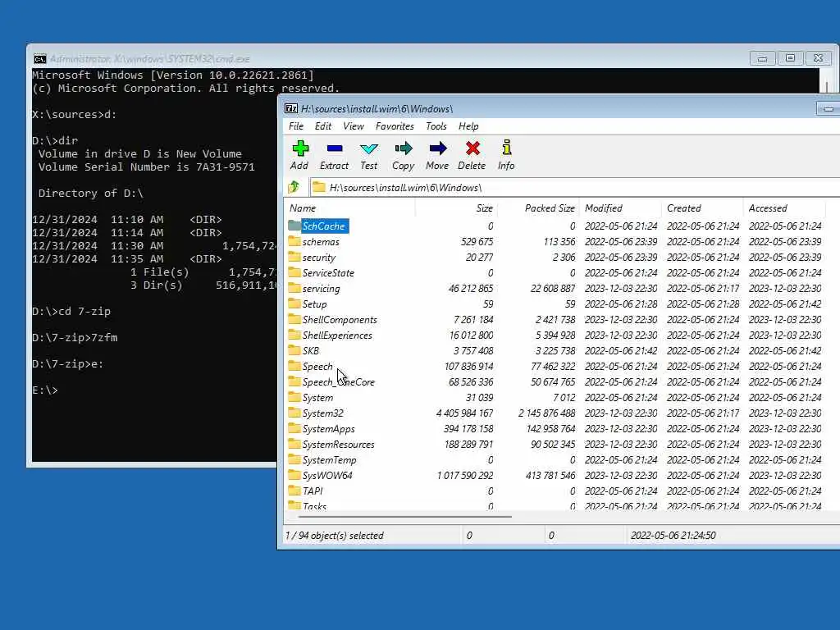Select the System folder name
Viewport: 840px width, 630px height.
[x=317, y=398]
